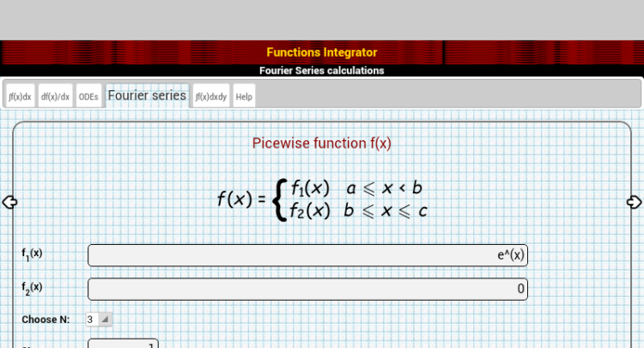The image size is (644, 348).
Task: Click the Functions Integrator title banner
Action: click(x=321, y=52)
